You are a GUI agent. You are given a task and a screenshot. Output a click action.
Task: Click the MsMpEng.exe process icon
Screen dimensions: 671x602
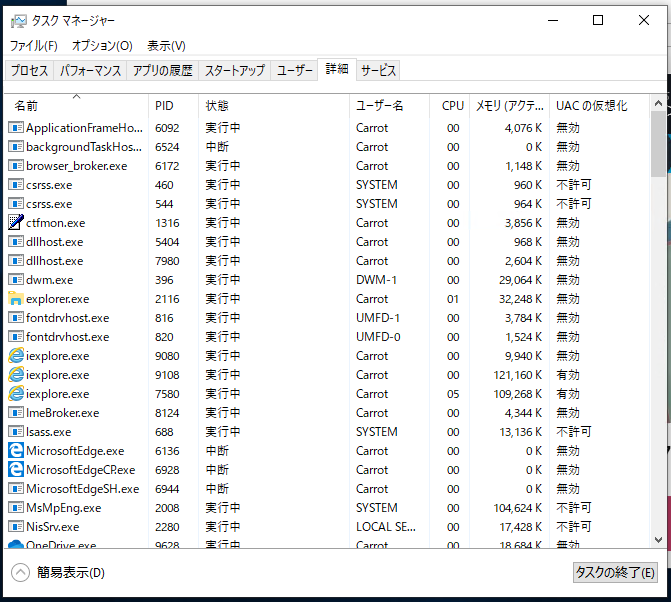(x=16, y=508)
